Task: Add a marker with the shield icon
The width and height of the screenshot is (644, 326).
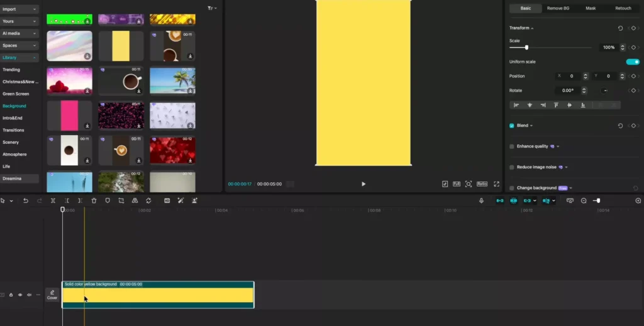Action: (x=108, y=200)
